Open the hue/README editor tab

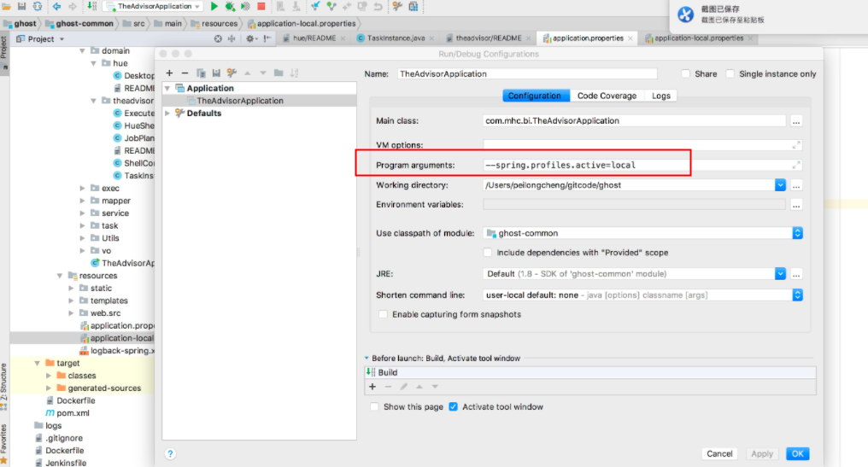coord(314,38)
